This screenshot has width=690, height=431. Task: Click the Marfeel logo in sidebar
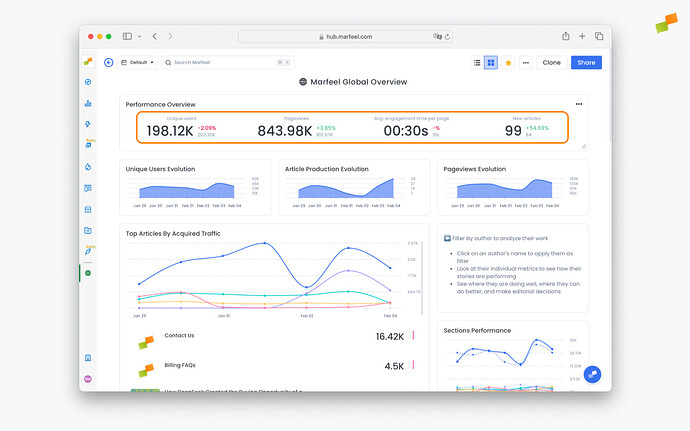(88, 62)
